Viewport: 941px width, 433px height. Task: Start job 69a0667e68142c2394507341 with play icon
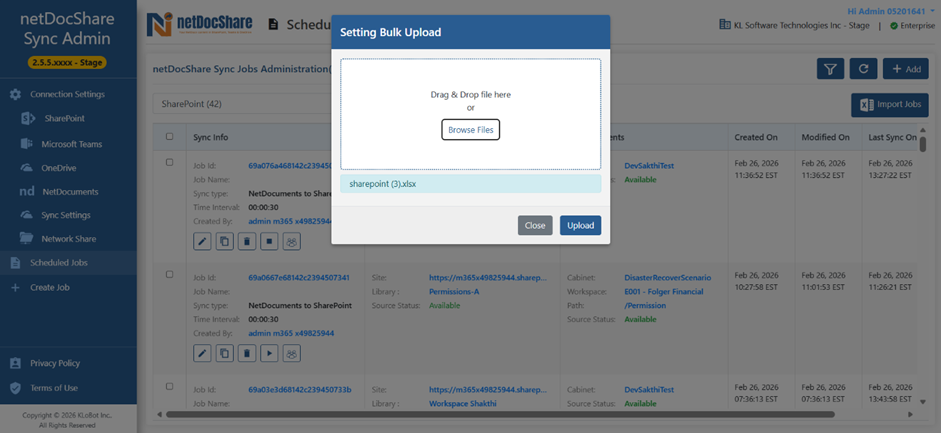(269, 354)
